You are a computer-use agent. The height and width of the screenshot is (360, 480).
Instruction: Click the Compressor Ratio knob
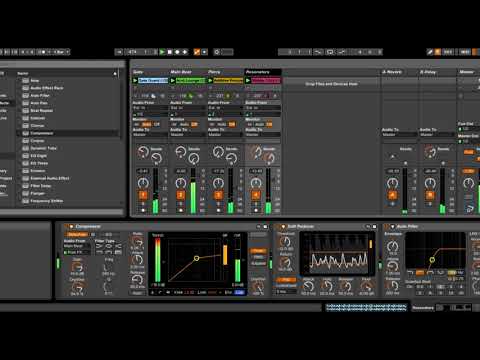pos(137,241)
